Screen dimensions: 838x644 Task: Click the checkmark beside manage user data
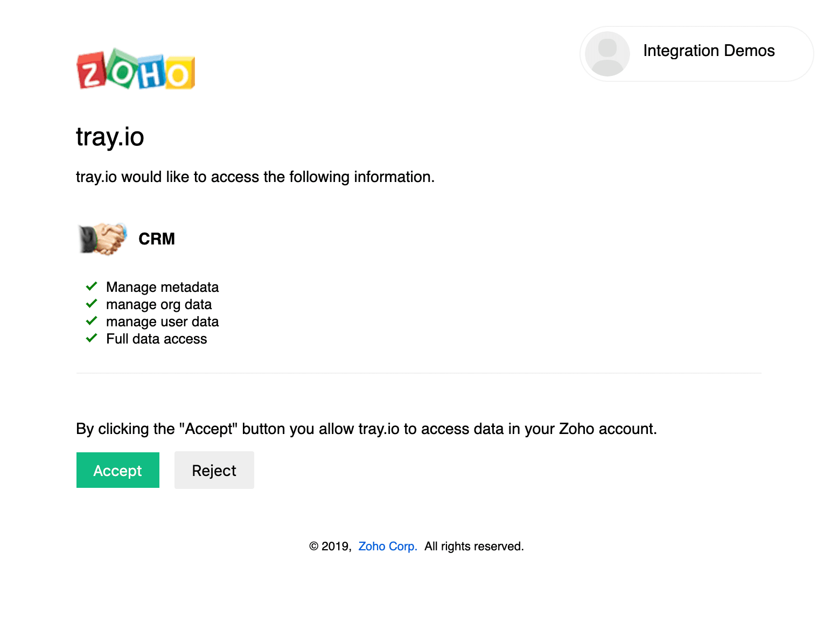(x=92, y=321)
